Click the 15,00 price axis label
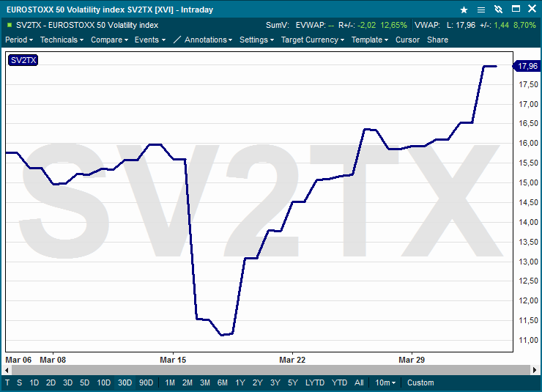The image size is (542, 392). coord(529,183)
